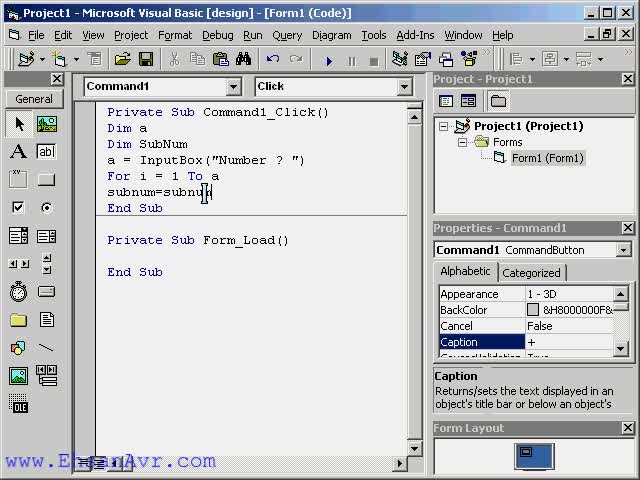Click the Appearance property value 1 - 3D
Viewport: 640px width, 480px height.
(569, 294)
